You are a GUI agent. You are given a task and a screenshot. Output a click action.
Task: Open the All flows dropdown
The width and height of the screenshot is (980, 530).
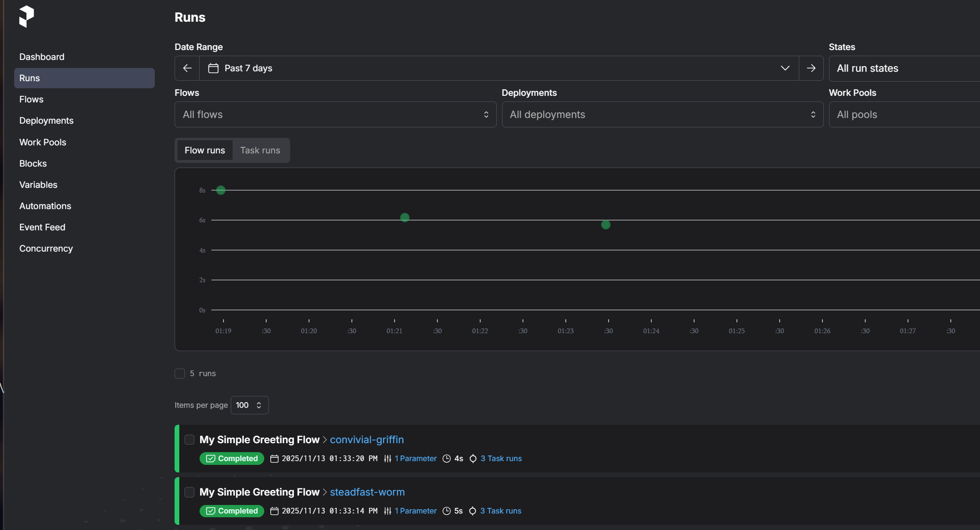(335, 115)
